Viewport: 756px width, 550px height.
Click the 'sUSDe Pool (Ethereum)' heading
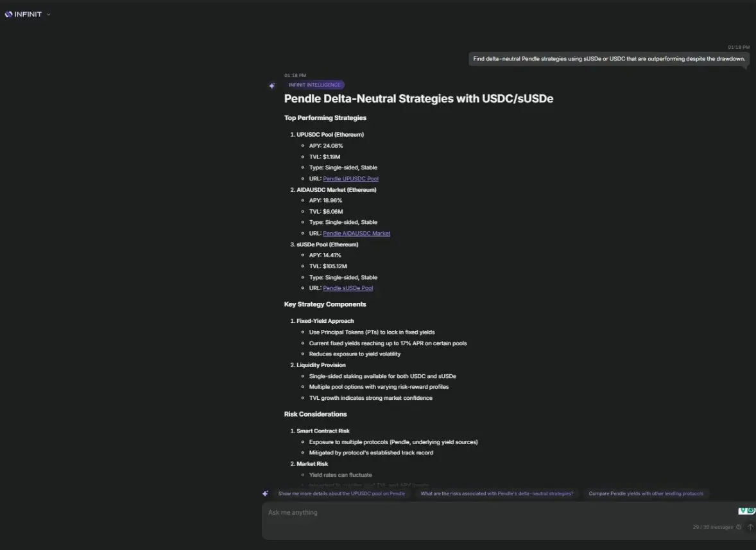(x=327, y=245)
